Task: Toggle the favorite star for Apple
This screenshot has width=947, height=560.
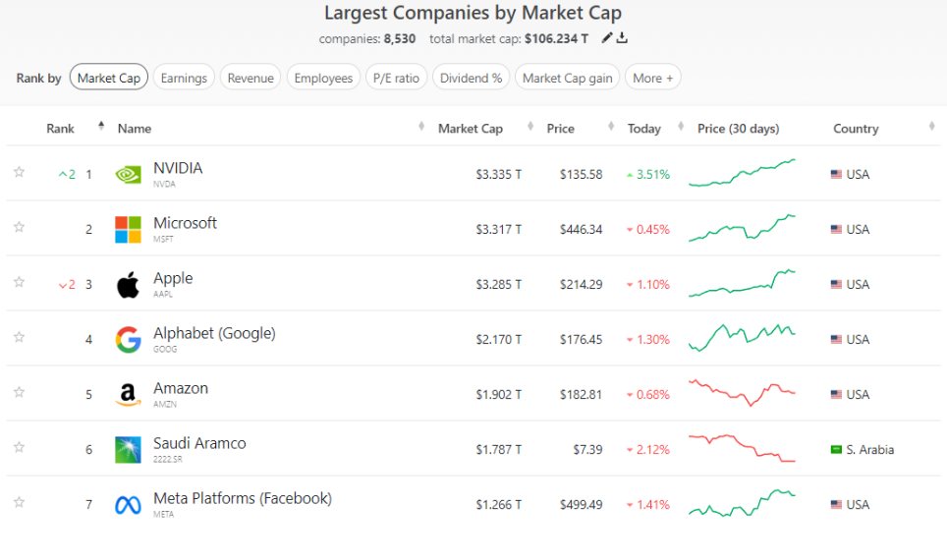Action: click(x=19, y=283)
